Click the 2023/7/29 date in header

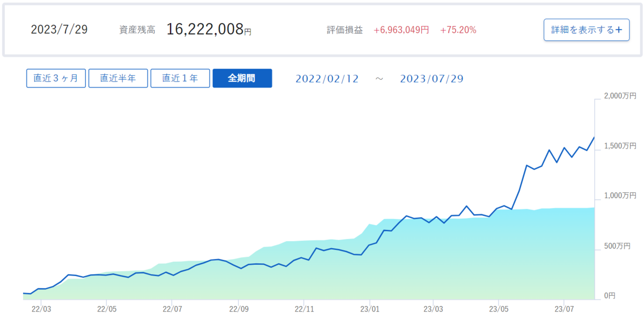click(59, 29)
